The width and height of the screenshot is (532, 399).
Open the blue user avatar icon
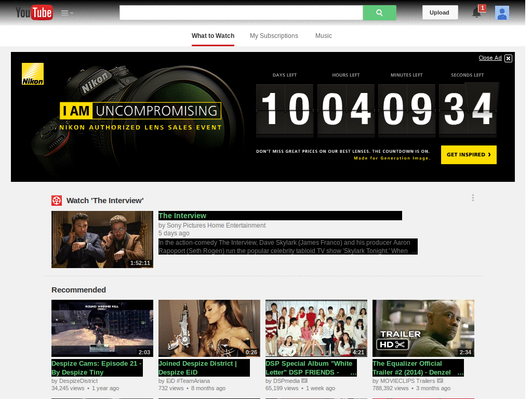[502, 13]
